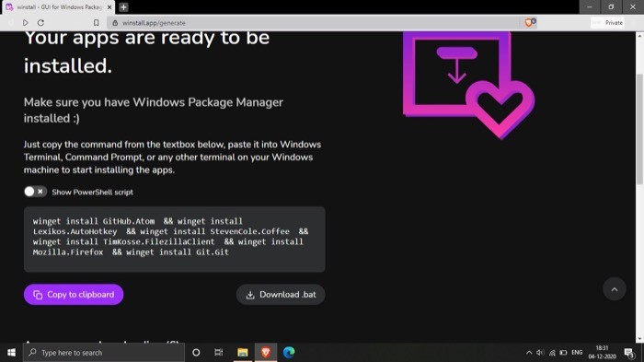This screenshot has width=644, height=362.
Task: Select the winstall tab
Action: (x=59, y=7)
